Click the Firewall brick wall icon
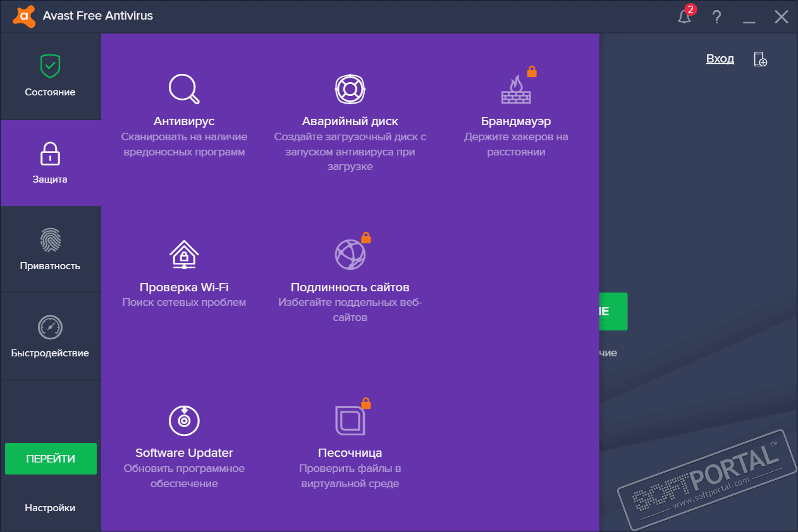This screenshot has height=532, width=798. point(516,90)
